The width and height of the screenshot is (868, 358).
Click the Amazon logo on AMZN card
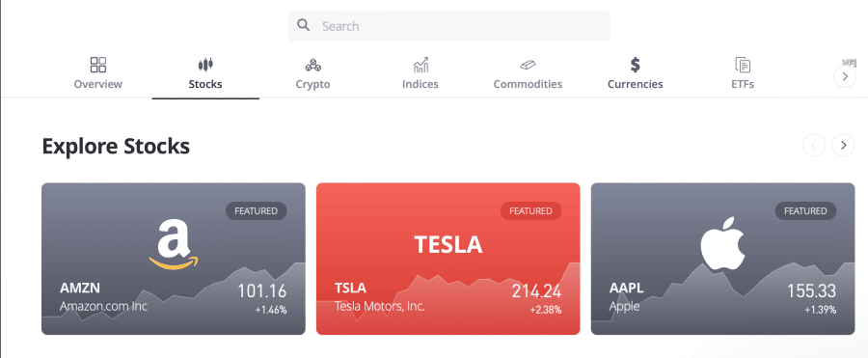tap(174, 244)
